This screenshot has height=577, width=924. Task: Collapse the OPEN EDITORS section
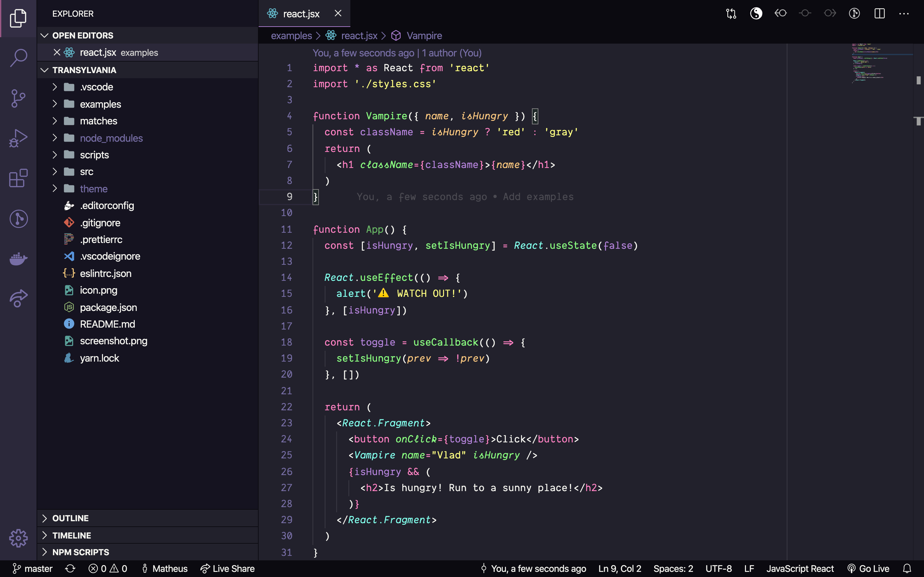pyautogui.click(x=82, y=36)
